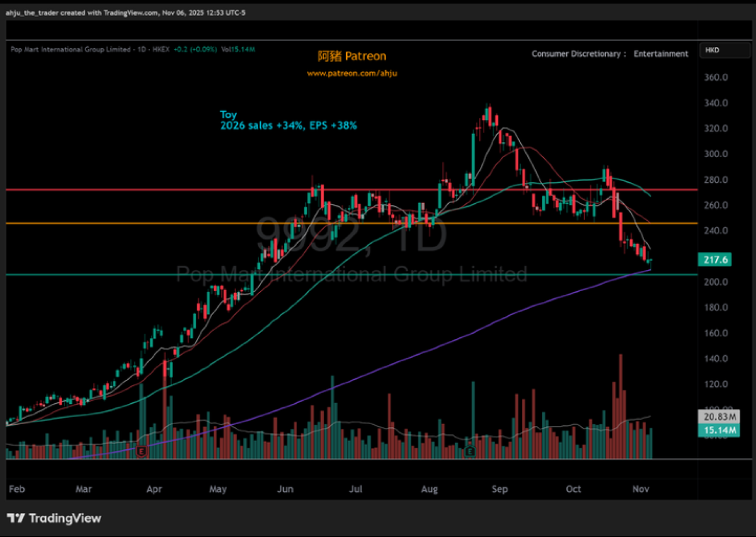
Task: Click the Vol 15.14M legend text
Action: [x=238, y=49]
